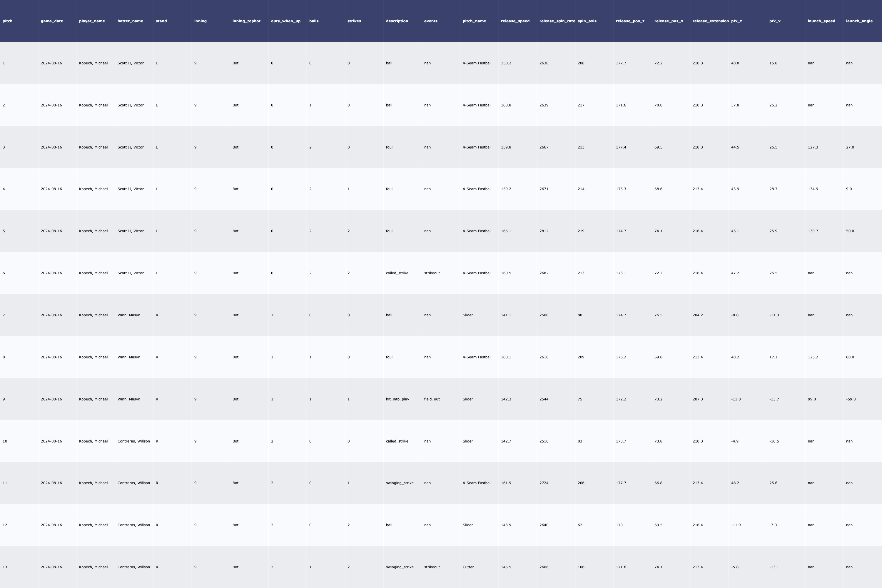
Task: Click the batter_name column header
Action: pyautogui.click(x=130, y=21)
